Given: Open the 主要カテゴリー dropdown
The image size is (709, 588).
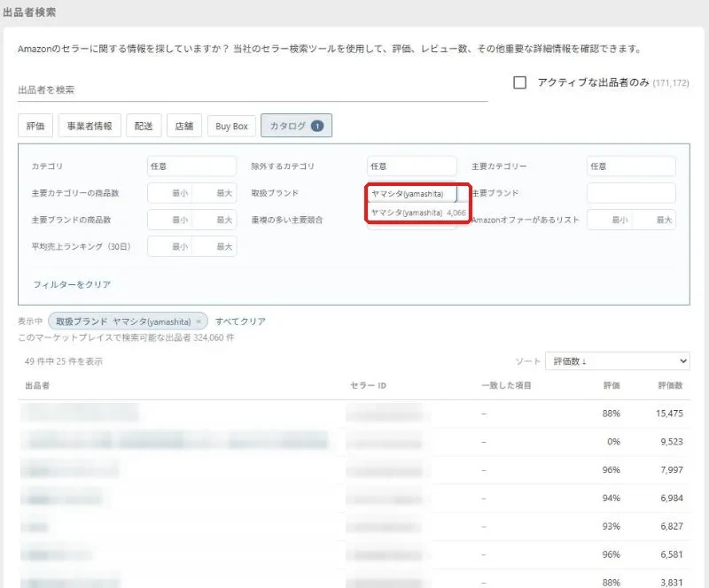Looking at the screenshot, I should [x=631, y=166].
